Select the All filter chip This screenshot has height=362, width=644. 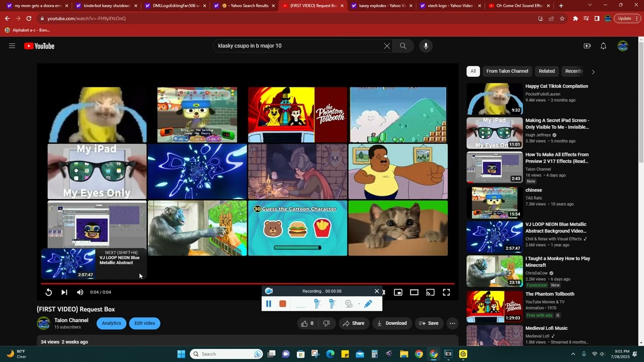pos(473,71)
